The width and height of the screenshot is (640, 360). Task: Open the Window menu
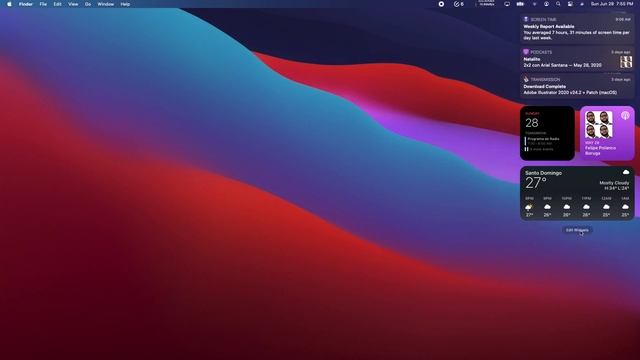click(x=106, y=4)
